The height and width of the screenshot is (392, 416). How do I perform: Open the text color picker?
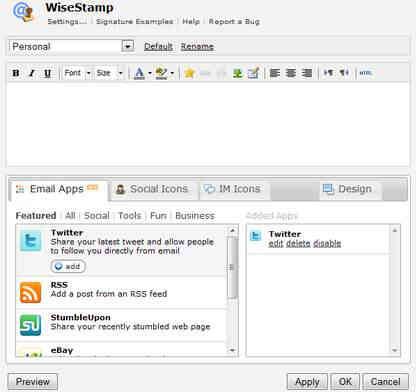(139, 73)
